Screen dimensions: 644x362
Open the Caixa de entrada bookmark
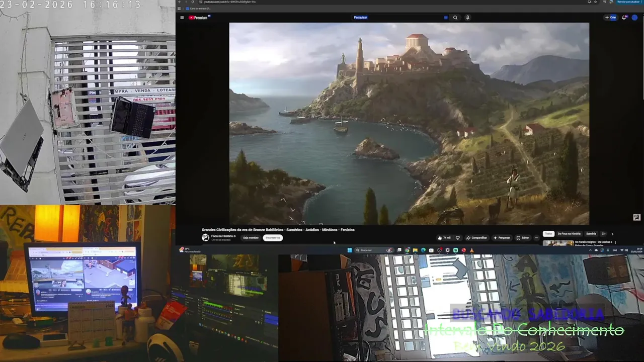click(199, 9)
